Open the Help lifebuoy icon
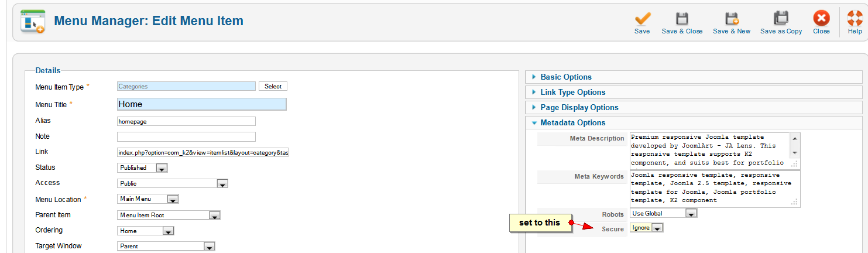 pos(855,19)
